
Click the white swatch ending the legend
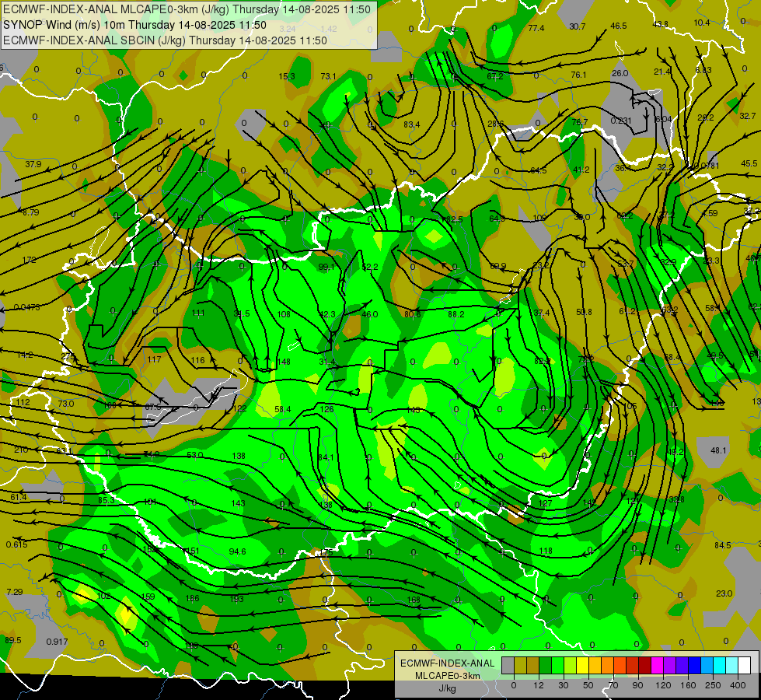click(745, 665)
